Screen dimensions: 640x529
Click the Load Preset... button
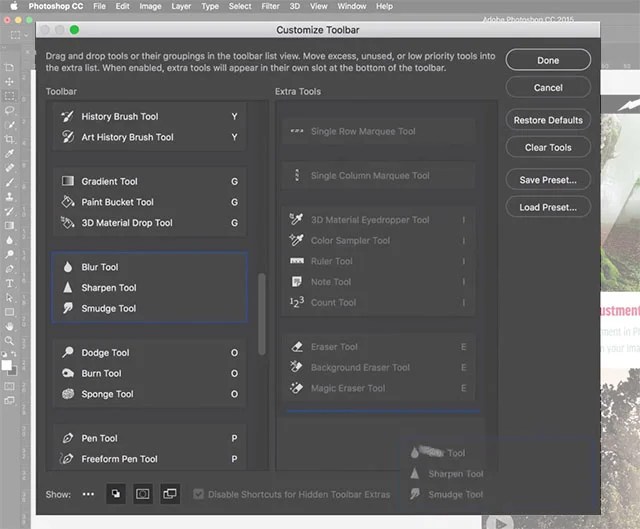pos(548,207)
